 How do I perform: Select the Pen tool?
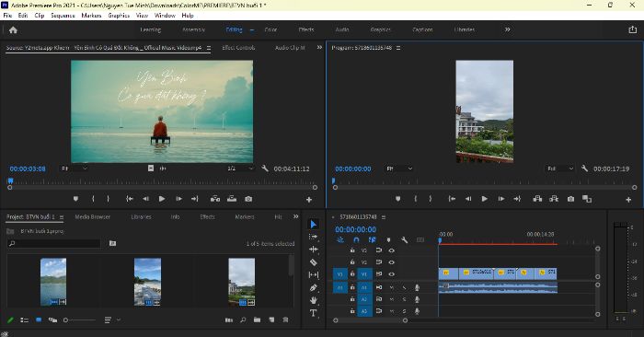pyautogui.click(x=314, y=287)
